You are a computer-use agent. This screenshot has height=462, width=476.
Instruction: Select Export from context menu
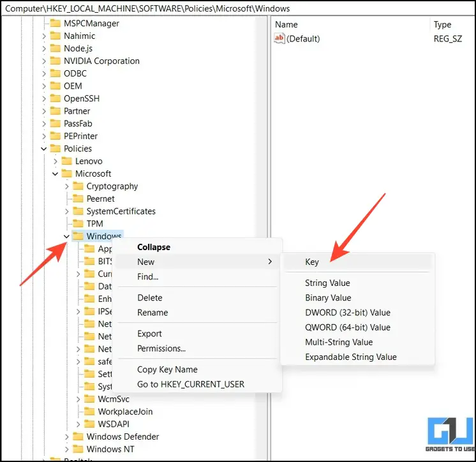(x=197, y=334)
